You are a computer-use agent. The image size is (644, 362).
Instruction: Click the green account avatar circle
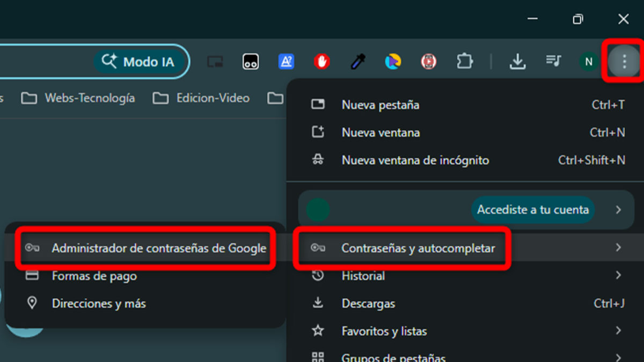(318, 210)
